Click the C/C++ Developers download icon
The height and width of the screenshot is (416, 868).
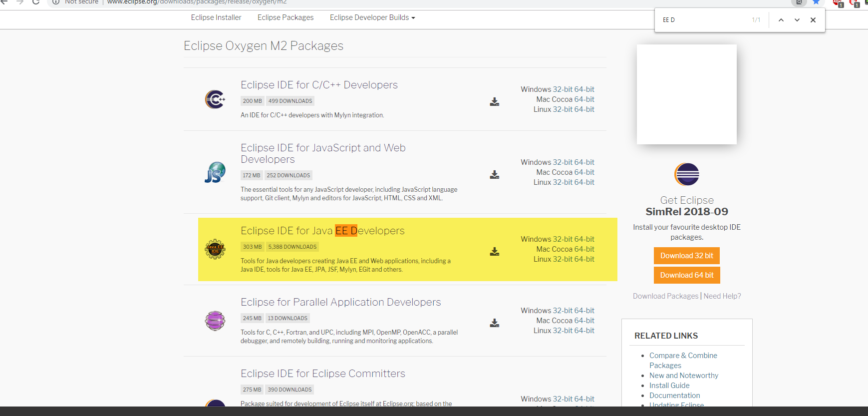coord(495,102)
